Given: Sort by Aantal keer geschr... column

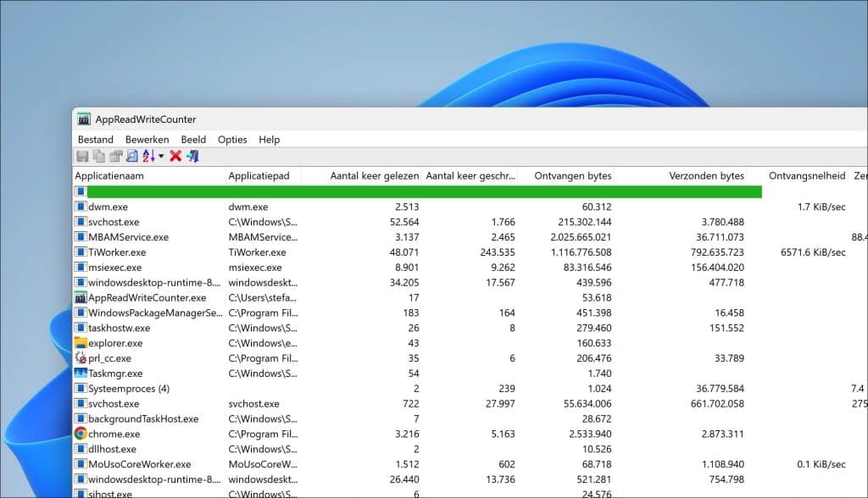Looking at the screenshot, I should (x=470, y=176).
